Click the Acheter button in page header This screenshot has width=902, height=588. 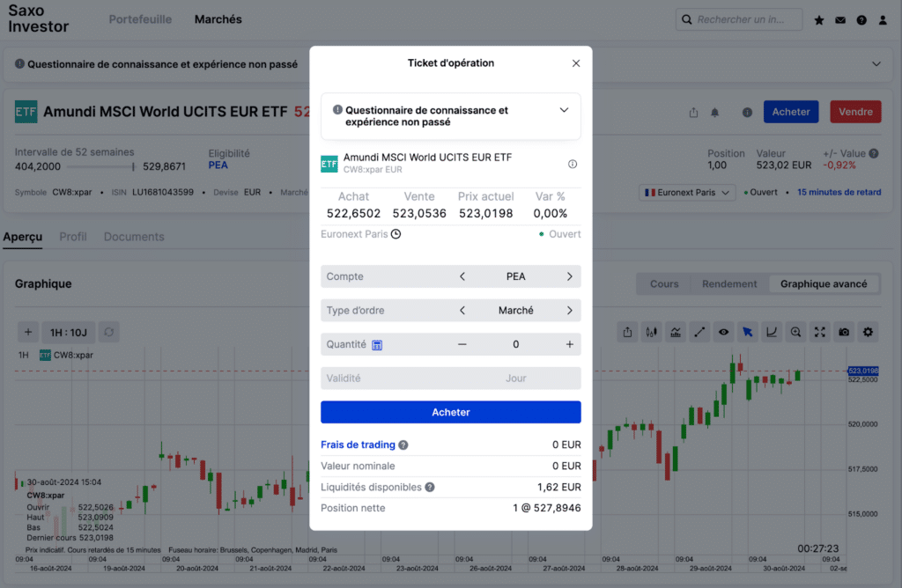(x=791, y=112)
